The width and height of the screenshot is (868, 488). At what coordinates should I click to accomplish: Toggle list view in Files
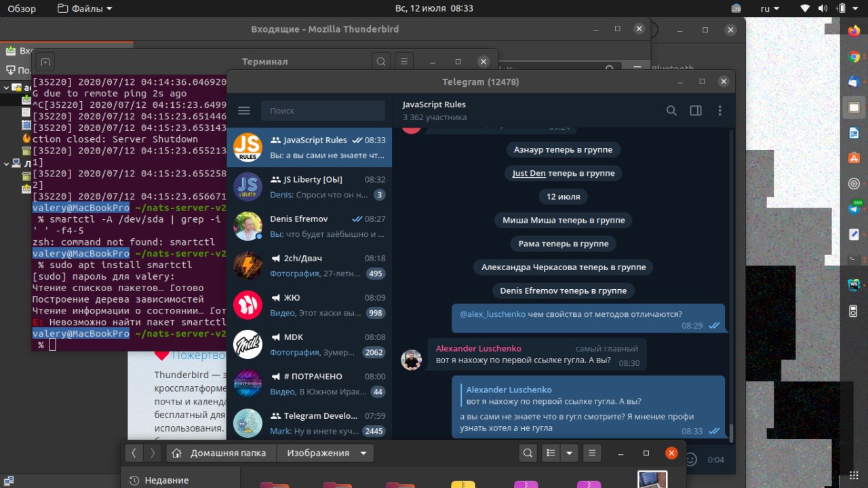(x=551, y=453)
